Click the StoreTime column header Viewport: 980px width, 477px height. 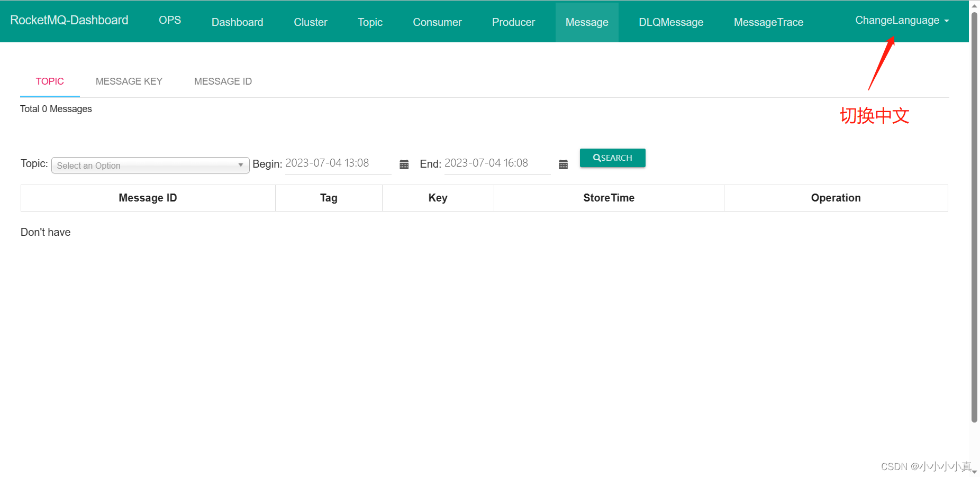pos(609,198)
